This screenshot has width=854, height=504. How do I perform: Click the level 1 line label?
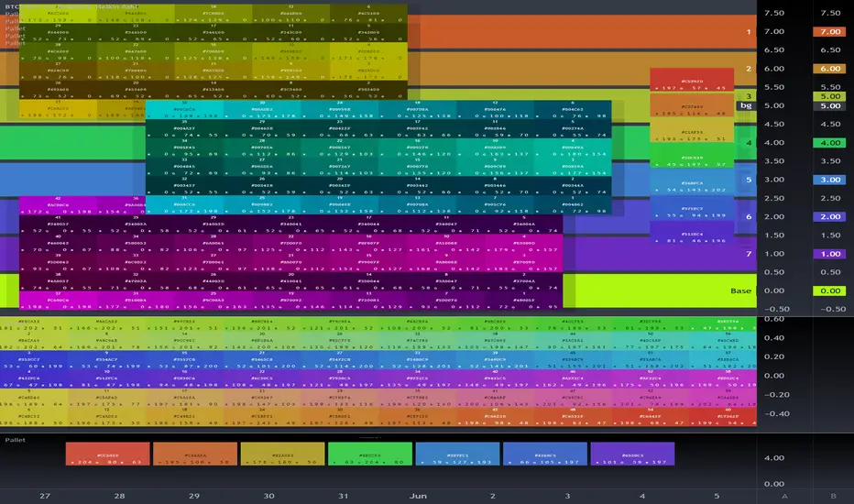pyautogui.click(x=749, y=31)
